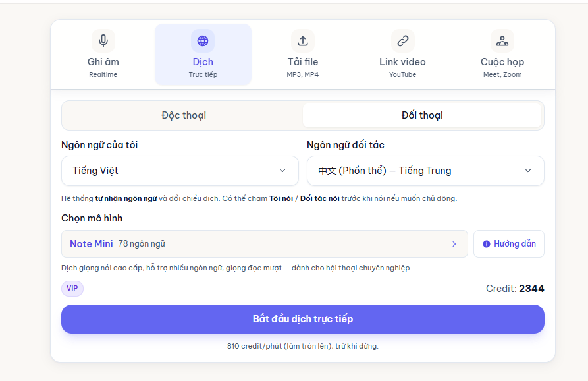Click the Realtime subtitle under Ghi âm

[x=103, y=74]
